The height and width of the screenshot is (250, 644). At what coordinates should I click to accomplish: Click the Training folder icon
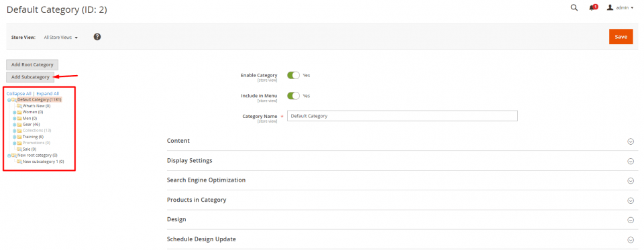pos(19,137)
